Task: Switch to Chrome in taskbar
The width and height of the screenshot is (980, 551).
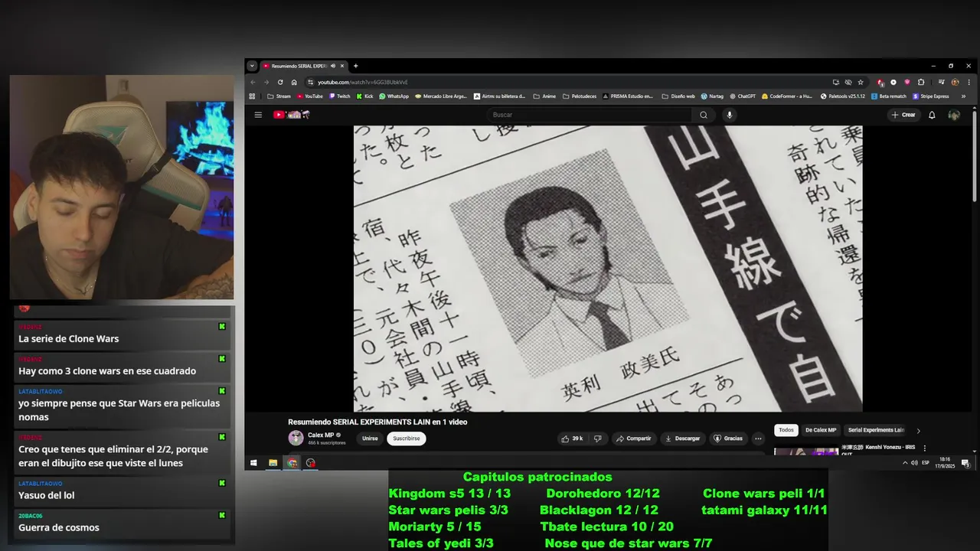Action: (292, 463)
